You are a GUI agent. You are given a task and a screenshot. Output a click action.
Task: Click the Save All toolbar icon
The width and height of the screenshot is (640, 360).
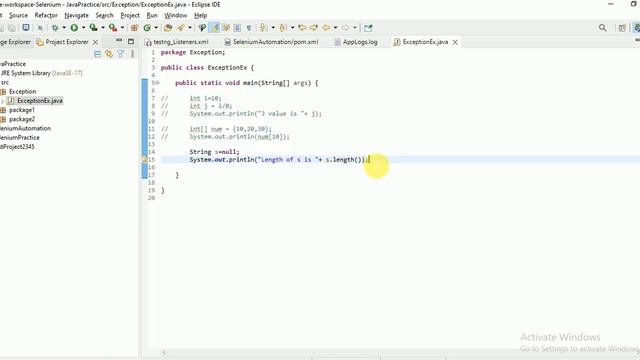tap(12, 28)
